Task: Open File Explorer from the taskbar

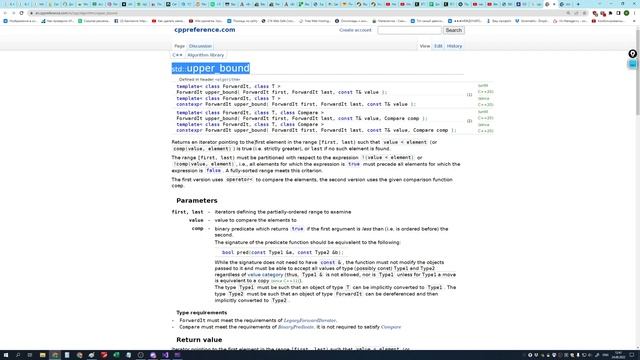Action: point(42,355)
